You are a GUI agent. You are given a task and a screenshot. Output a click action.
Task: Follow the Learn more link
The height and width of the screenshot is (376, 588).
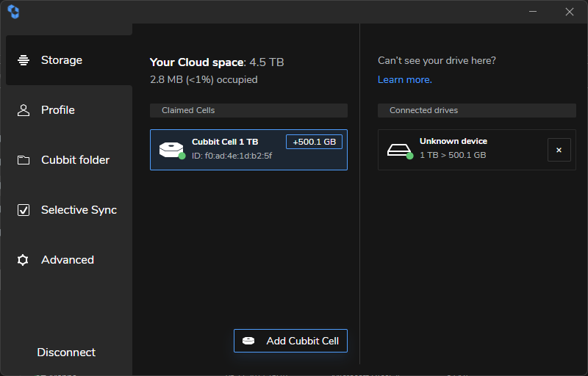405,80
